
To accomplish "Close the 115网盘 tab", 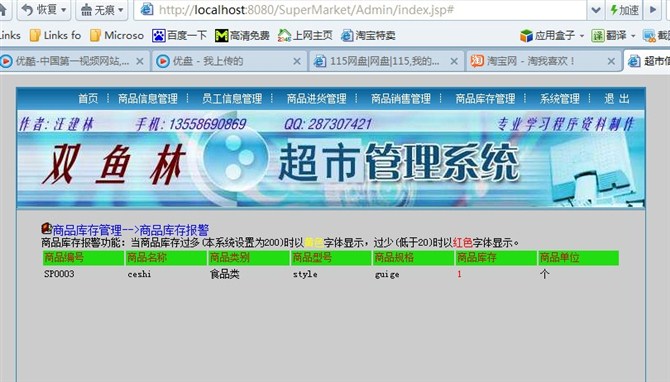I will click(x=454, y=61).
